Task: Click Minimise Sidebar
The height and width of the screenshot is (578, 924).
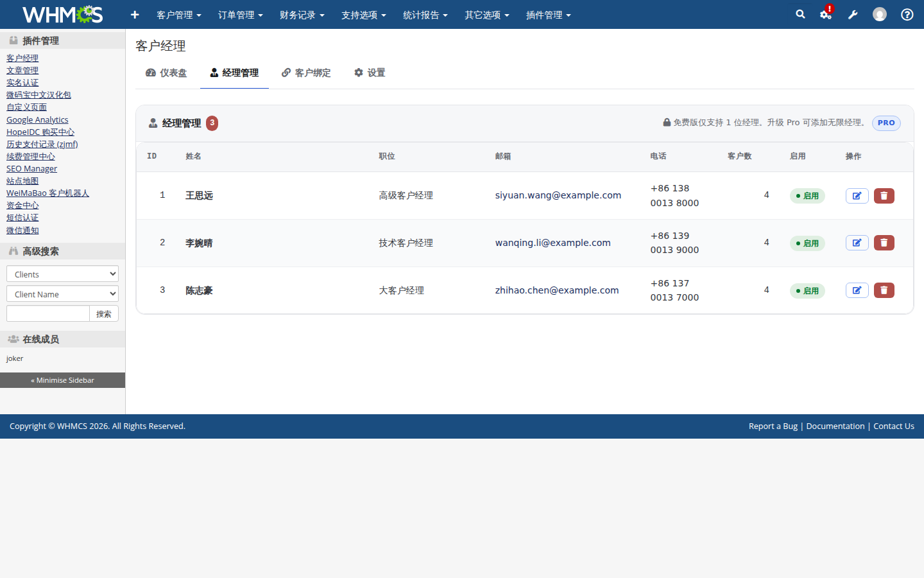Action: [x=62, y=380]
